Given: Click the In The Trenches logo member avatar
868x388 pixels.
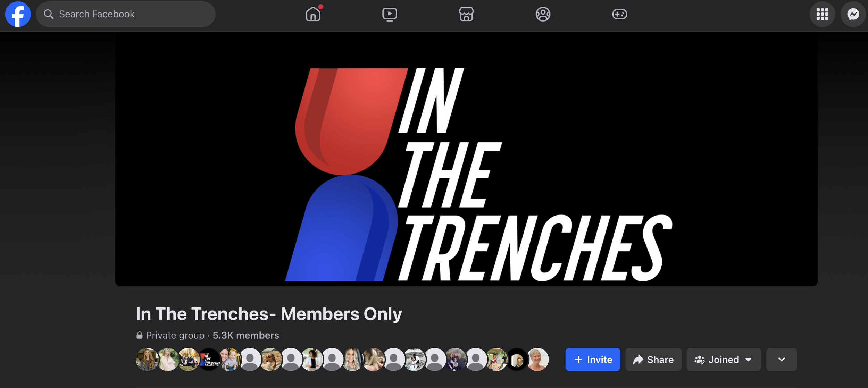Looking at the screenshot, I should [x=209, y=360].
